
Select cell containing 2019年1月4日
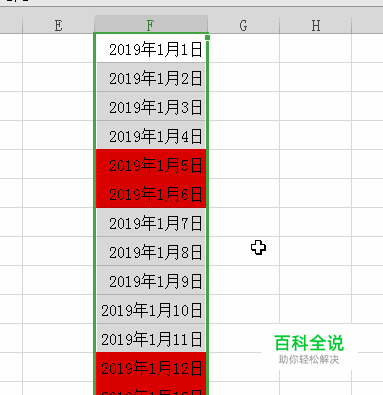coord(151,135)
